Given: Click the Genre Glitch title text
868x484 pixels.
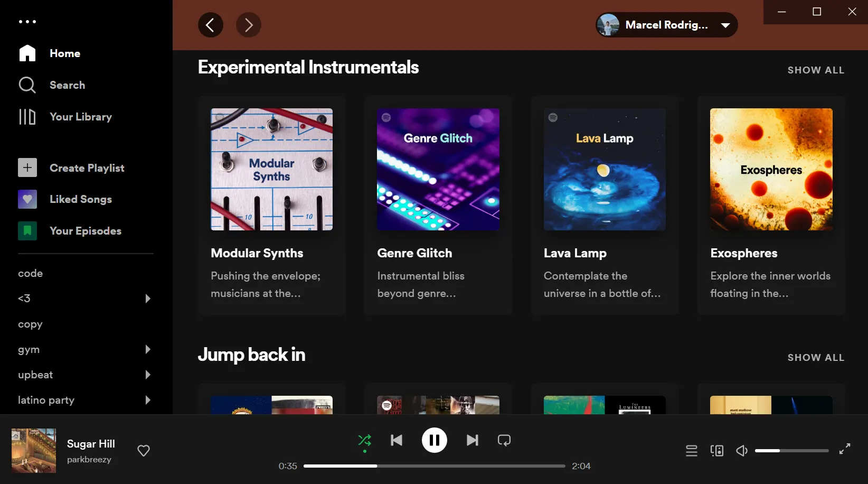Looking at the screenshot, I should click(415, 253).
